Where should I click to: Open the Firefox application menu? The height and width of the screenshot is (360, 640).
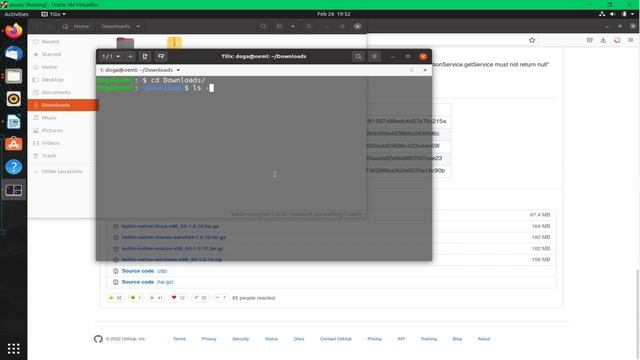coord(631,40)
